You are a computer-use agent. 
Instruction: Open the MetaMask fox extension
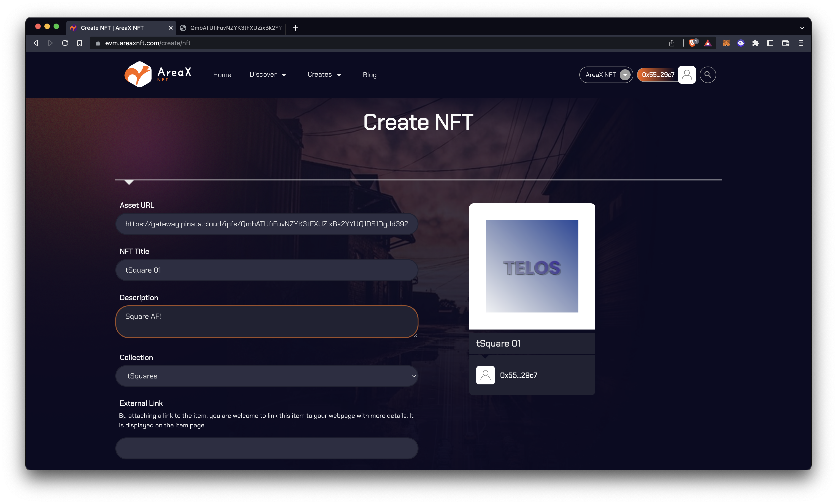726,43
